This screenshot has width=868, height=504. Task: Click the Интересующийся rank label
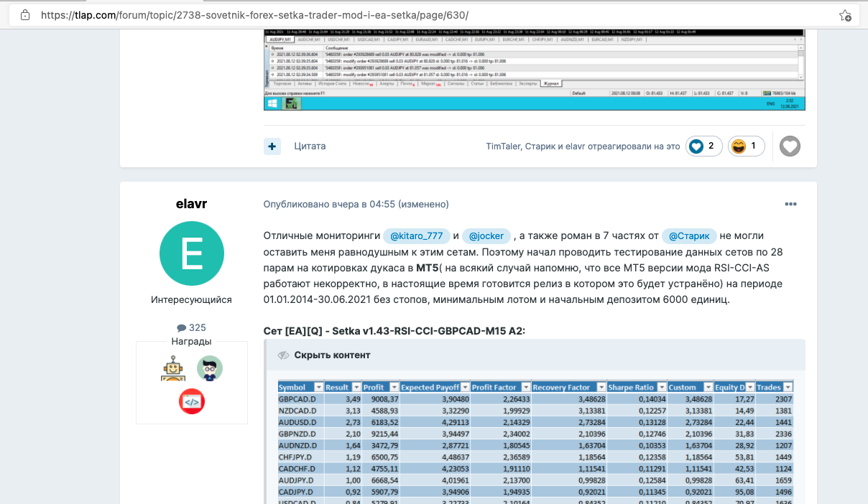click(x=191, y=299)
